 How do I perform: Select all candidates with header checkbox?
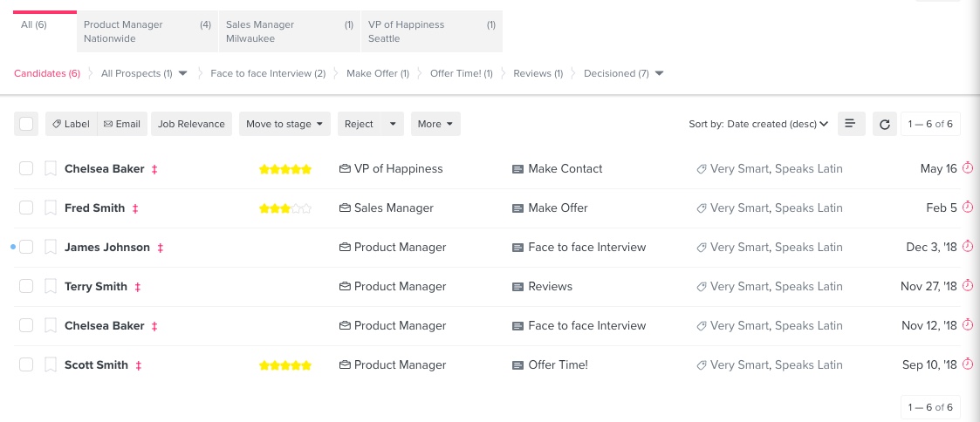(x=26, y=125)
